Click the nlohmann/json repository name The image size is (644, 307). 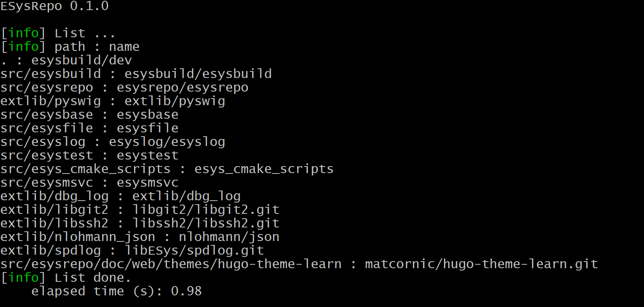(229, 237)
